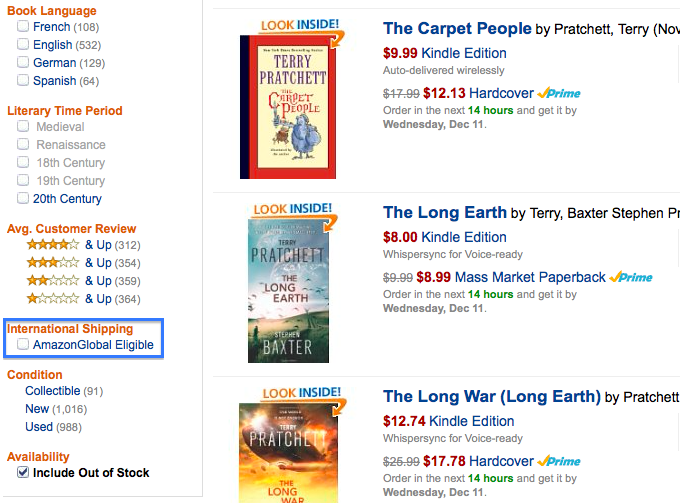Select the German language checkbox
Image resolution: width=680 pixels, height=503 pixels.
click(x=23, y=63)
